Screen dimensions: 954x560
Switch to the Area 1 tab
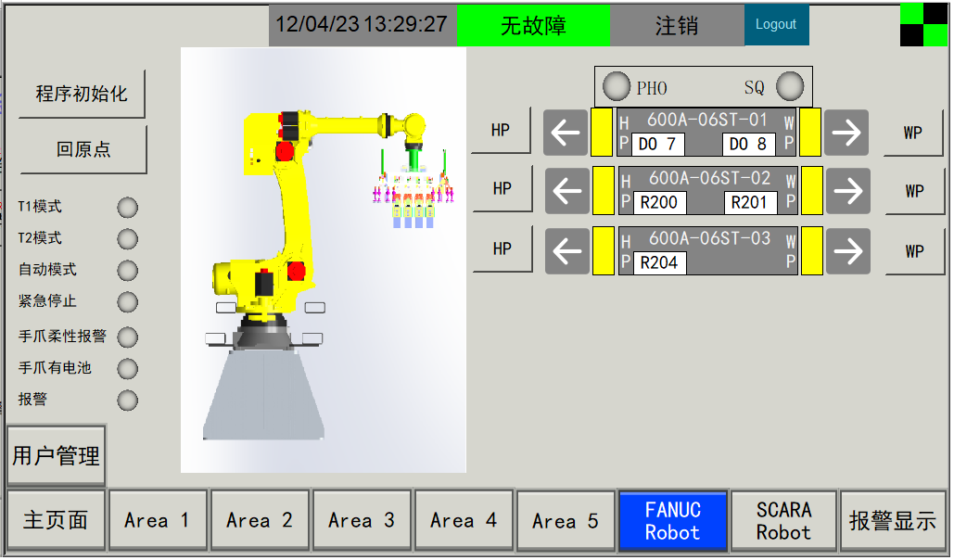(157, 521)
